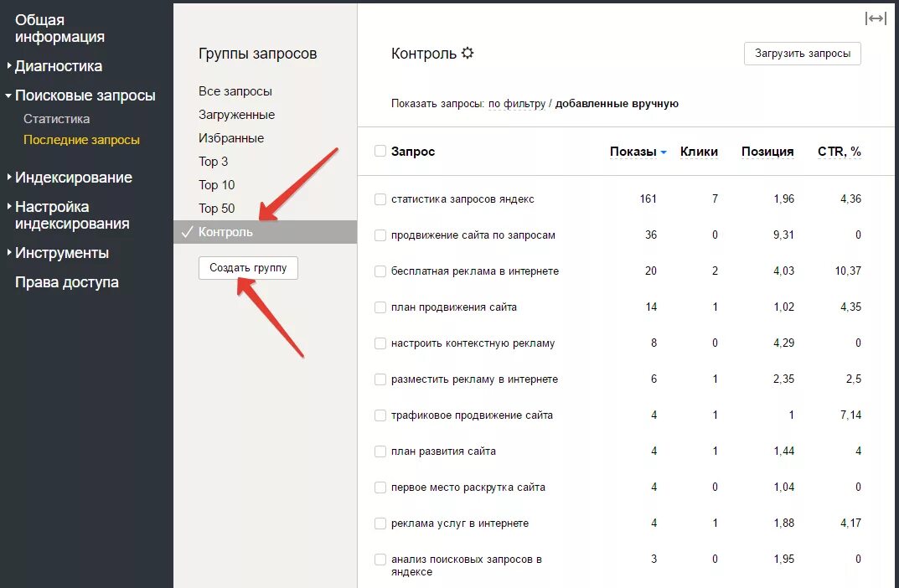Image resolution: width=899 pixels, height=588 pixels.
Task: Select all queries checkbox beside Запрос header
Action: pos(380,152)
